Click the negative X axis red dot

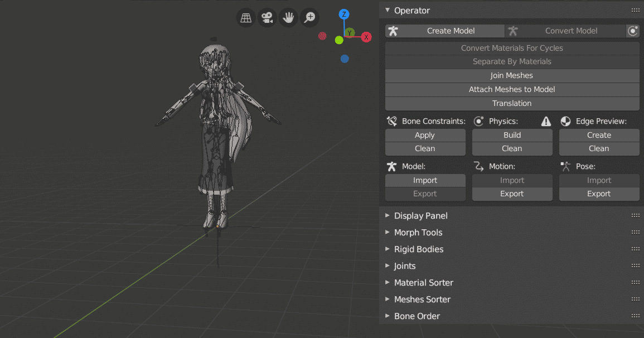pos(322,36)
